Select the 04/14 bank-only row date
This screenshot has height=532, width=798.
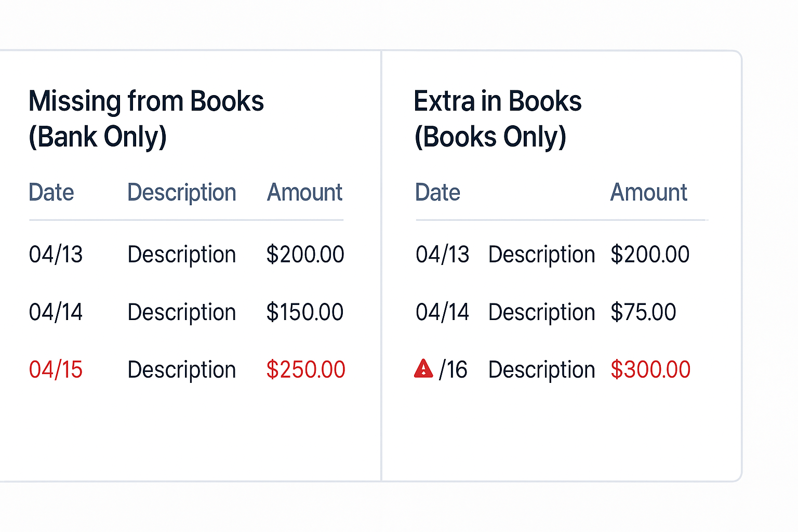point(56,312)
